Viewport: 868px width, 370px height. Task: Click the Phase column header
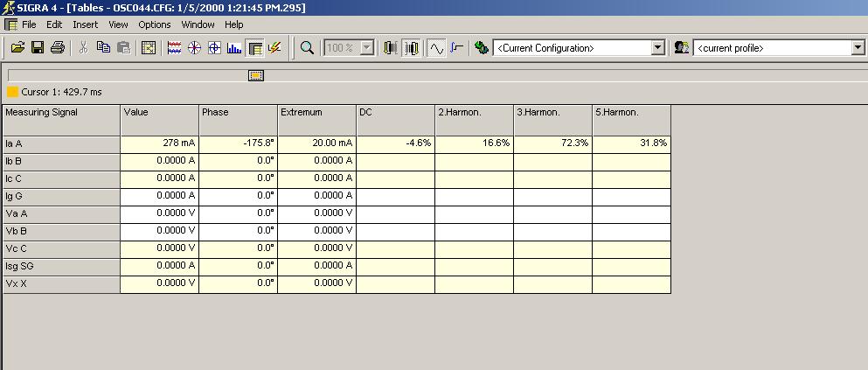239,120
